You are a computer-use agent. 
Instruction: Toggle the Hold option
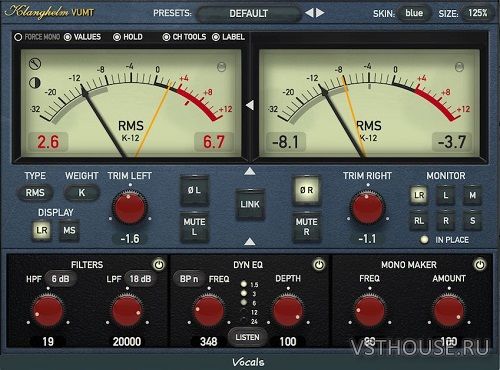point(128,37)
